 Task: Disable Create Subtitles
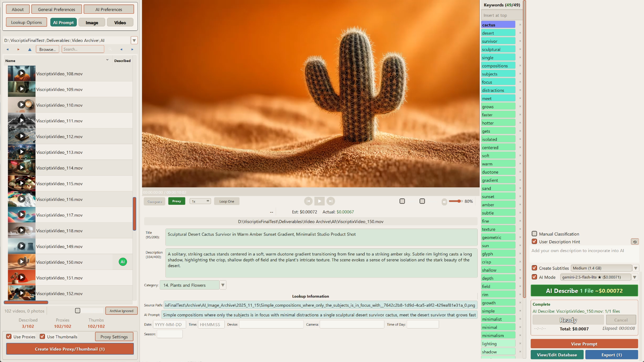534,268
